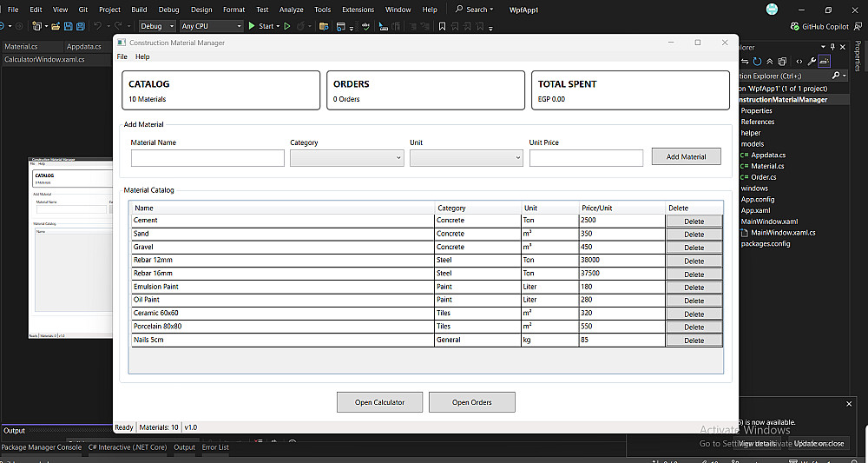The image size is (868, 463).
Task: Open the Unit combo box
Action: [466, 158]
